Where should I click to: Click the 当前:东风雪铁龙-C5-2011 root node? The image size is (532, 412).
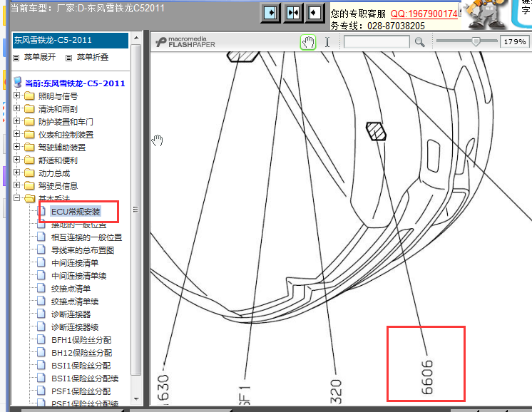[x=75, y=83]
